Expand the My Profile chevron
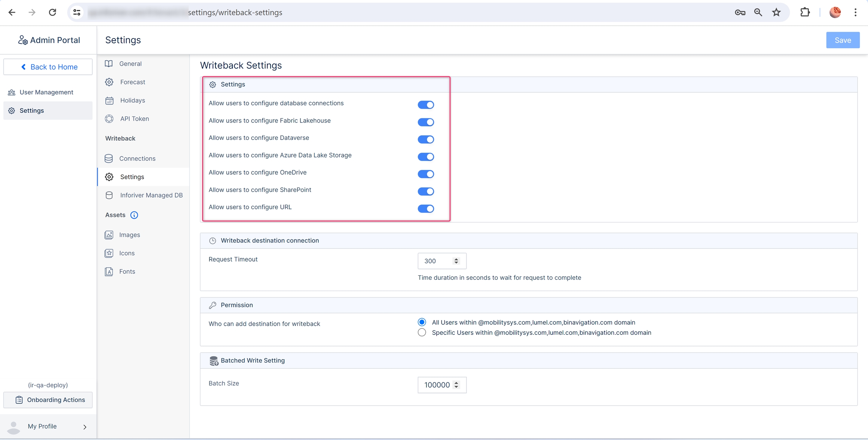 tap(85, 427)
